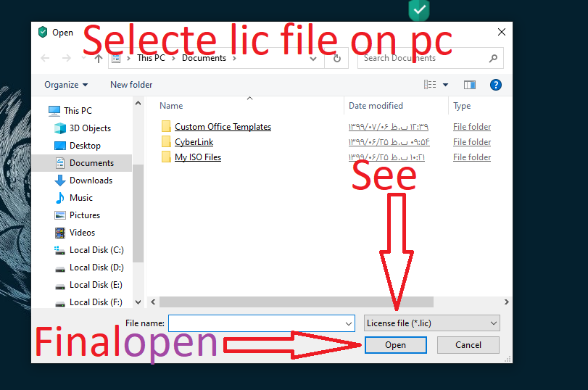Image resolution: width=588 pixels, height=390 pixels.
Task: Click the Open button
Action: click(396, 345)
